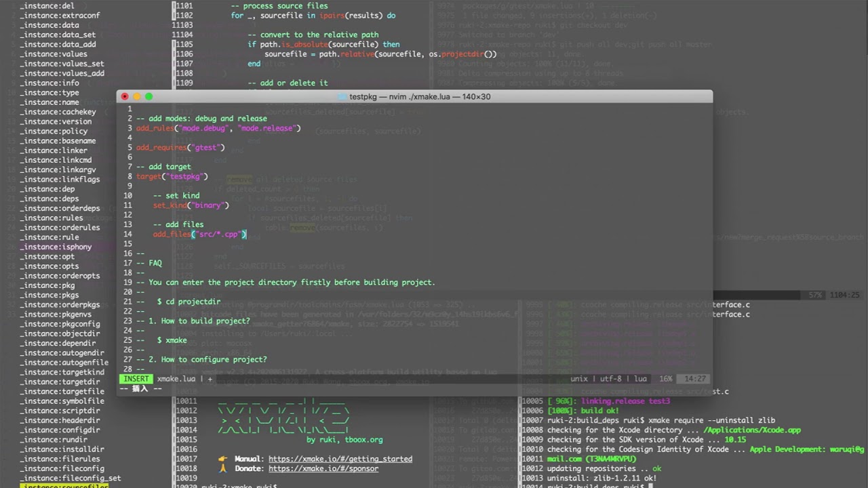
Task: Close the testpkg nvim window
Action: (125, 97)
